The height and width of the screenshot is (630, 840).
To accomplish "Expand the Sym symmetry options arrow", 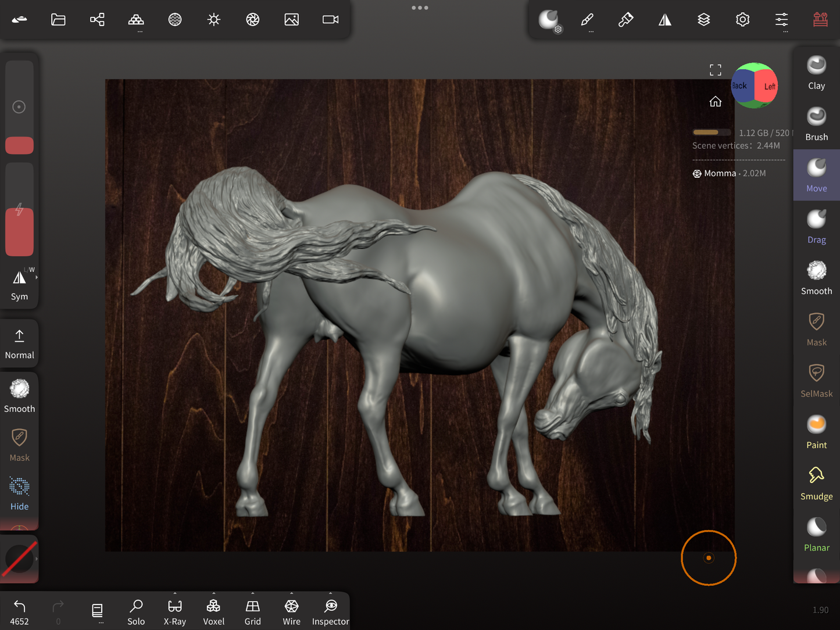I will pyautogui.click(x=37, y=278).
